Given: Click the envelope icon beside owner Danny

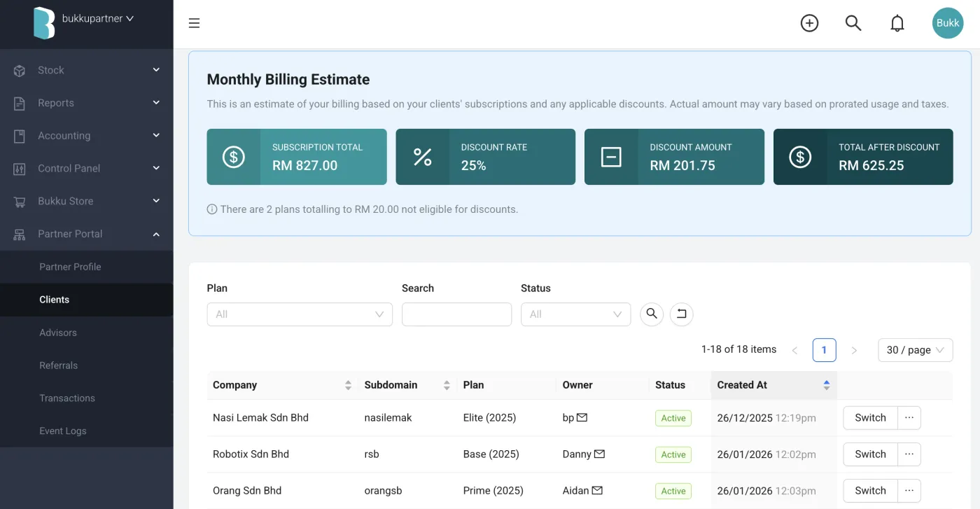Looking at the screenshot, I should tap(599, 454).
